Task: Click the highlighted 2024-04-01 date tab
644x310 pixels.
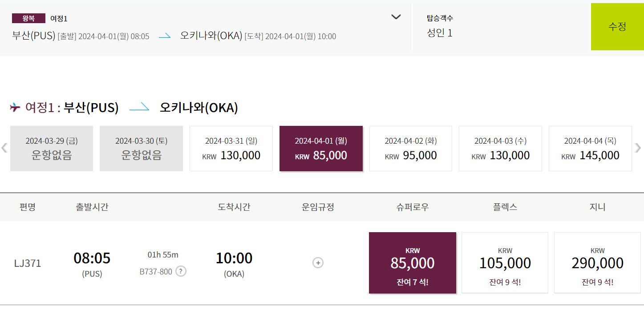Action: 321,148
